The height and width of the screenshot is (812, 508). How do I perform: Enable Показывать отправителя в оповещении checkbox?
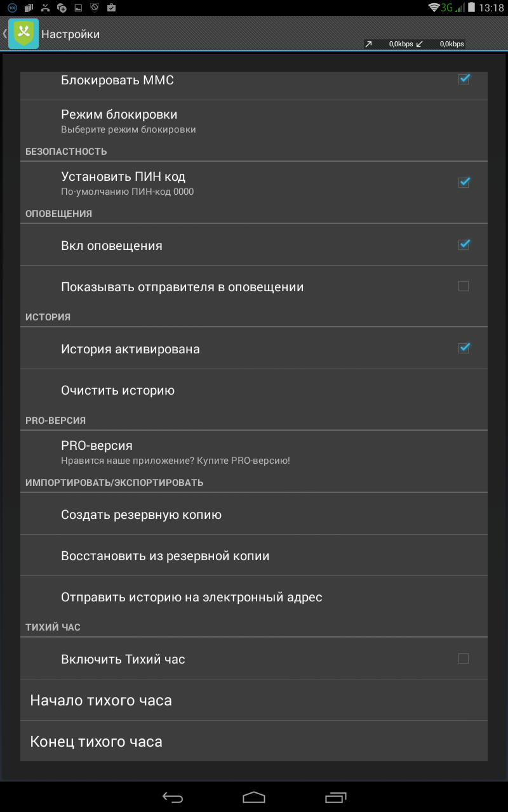click(x=464, y=287)
